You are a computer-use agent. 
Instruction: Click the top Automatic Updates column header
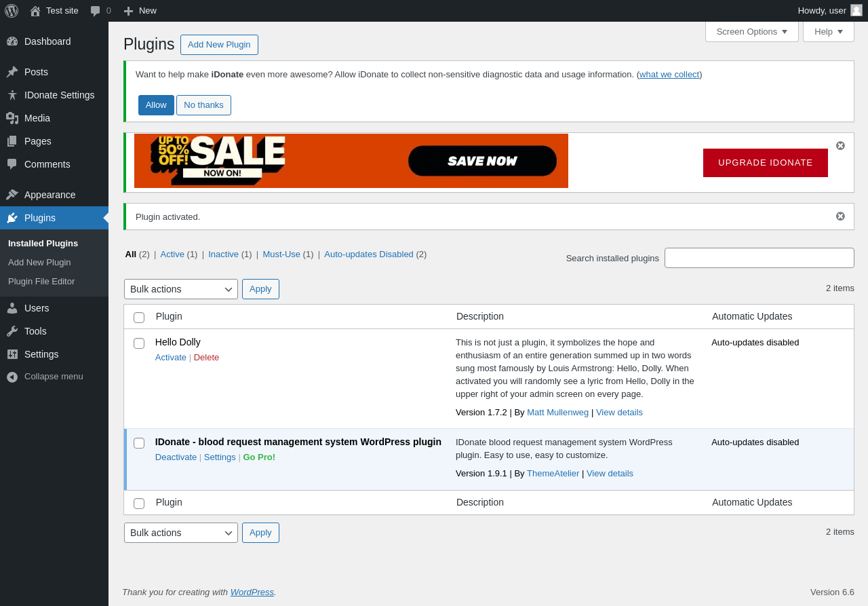click(x=752, y=316)
